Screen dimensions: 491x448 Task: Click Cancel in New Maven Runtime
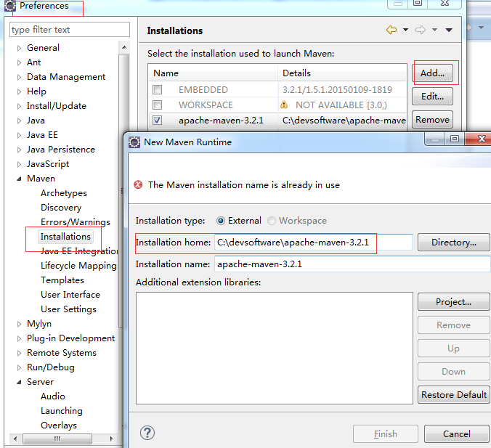click(457, 434)
